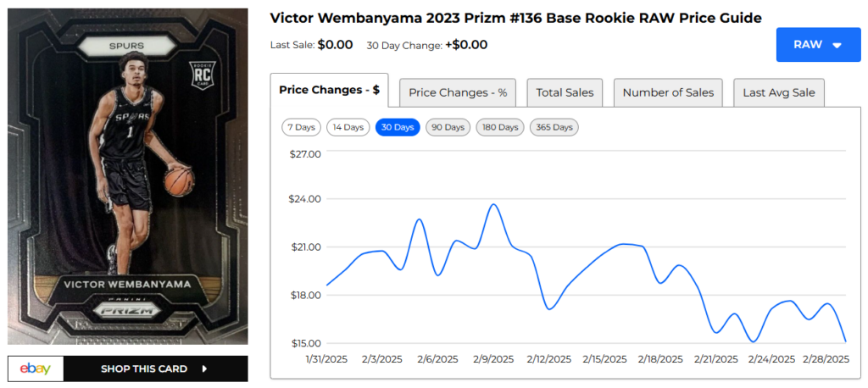The image size is (868, 388).
Task: Switch chart to 90 Days
Action: (448, 127)
